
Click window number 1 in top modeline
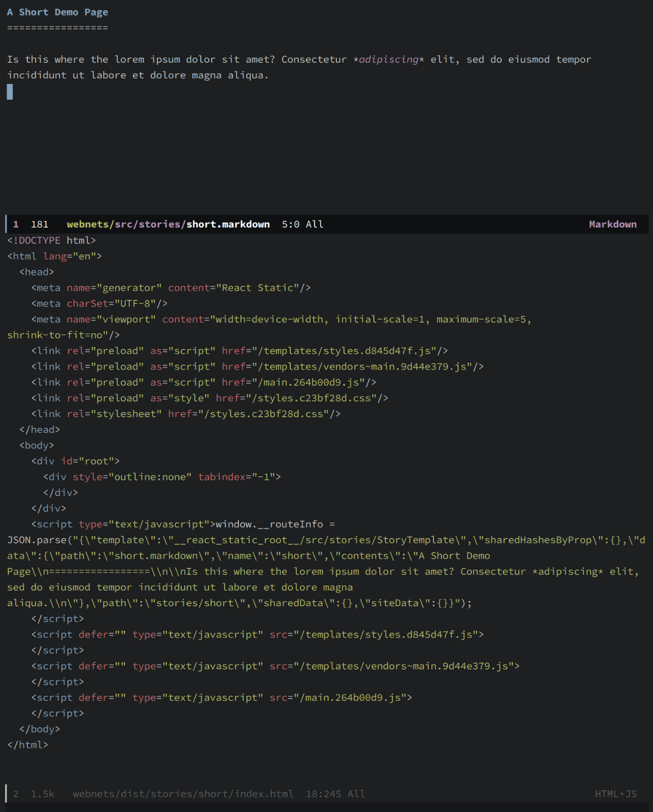point(16,224)
